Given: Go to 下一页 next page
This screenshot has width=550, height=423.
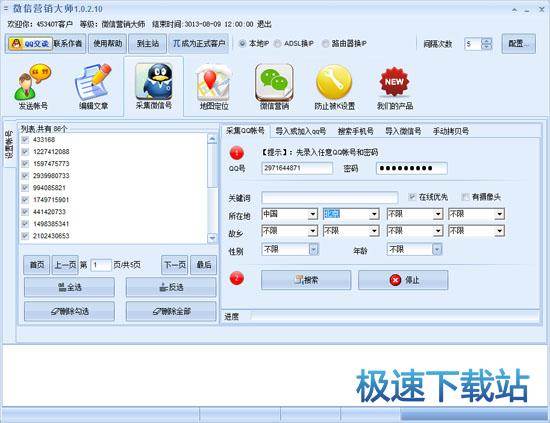Looking at the screenshot, I should [x=175, y=265].
